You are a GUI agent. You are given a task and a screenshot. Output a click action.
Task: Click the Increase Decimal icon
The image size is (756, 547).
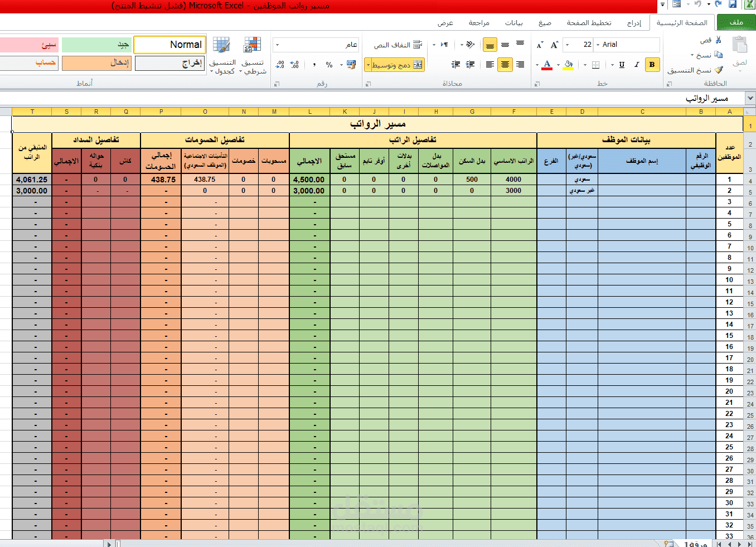(x=294, y=64)
